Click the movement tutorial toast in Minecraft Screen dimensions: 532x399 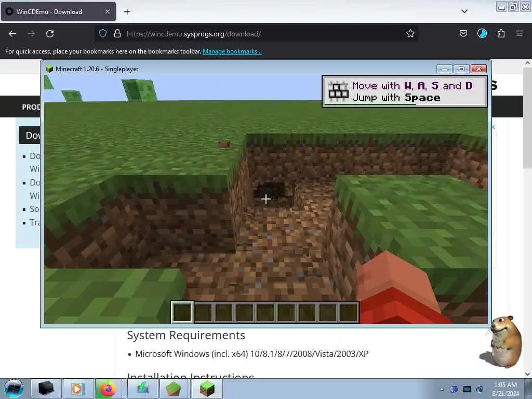click(404, 91)
